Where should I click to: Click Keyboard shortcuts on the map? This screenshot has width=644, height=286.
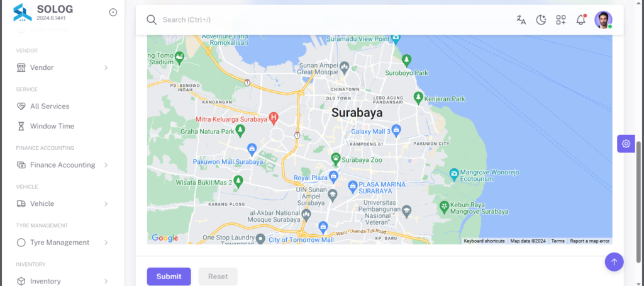pos(484,241)
